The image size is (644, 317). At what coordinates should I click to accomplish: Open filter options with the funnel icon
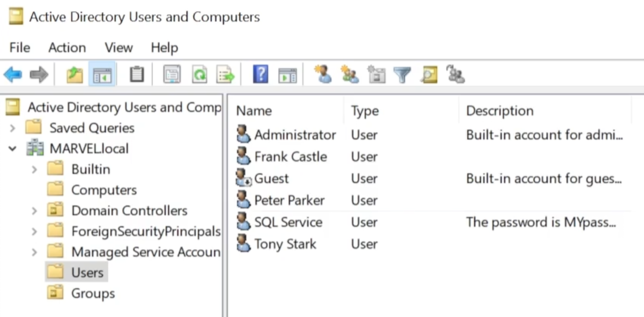pyautogui.click(x=402, y=75)
